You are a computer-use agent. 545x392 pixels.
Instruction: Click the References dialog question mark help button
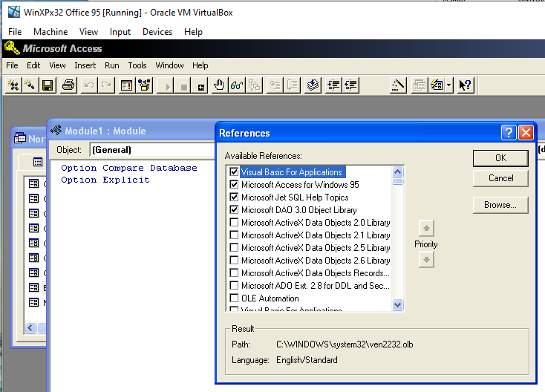[x=509, y=132]
